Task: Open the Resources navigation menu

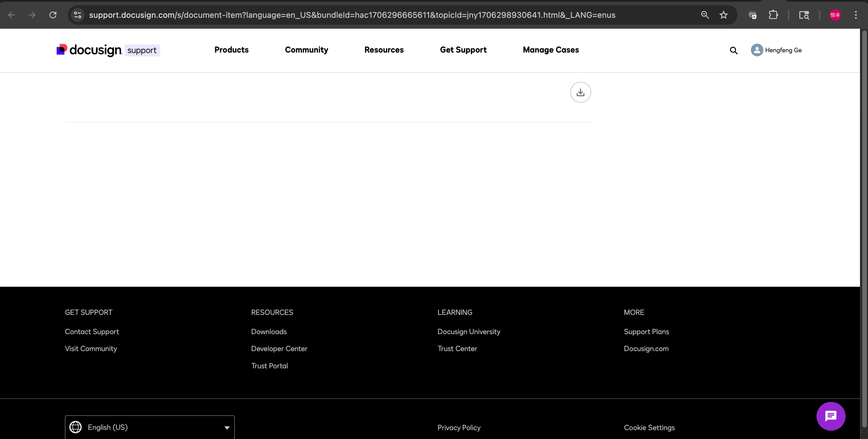Action: tap(384, 50)
